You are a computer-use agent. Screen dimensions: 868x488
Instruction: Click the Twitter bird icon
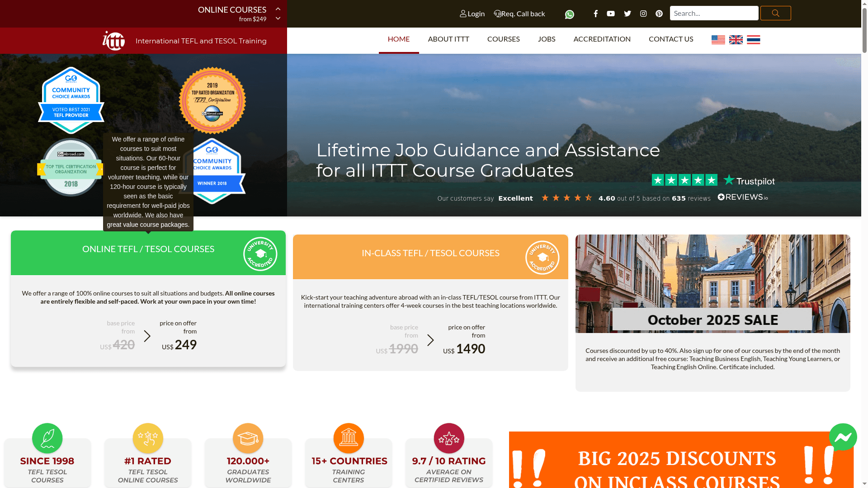click(x=627, y=13)
